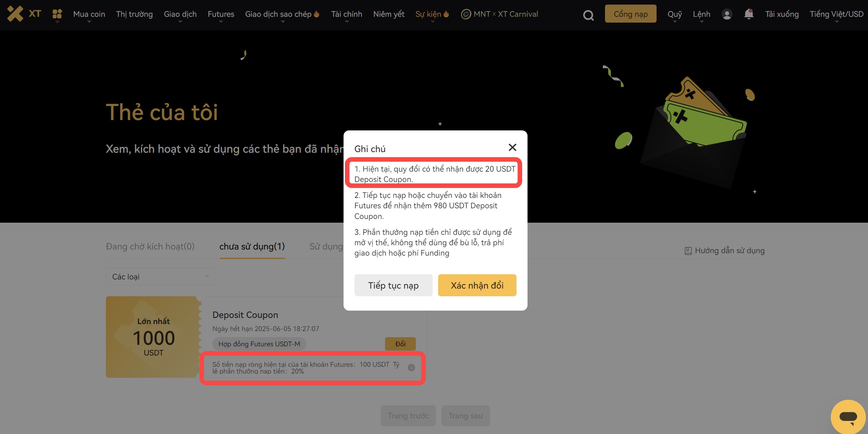The width and height of the screenshot is (868, 434).
Task: Click the MNT × XT Carnival link
Action: (499, 14)
